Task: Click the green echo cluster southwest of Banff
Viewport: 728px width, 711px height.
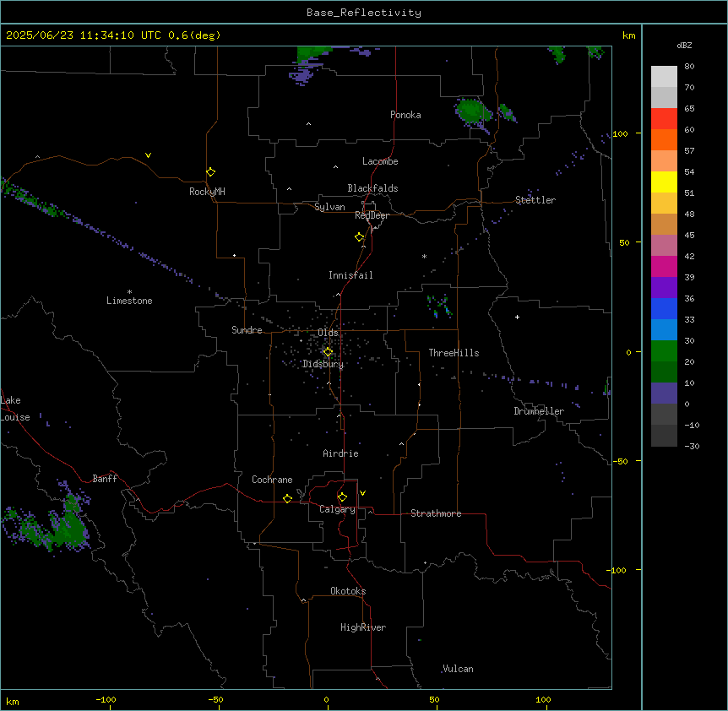Action: [69, 524]
